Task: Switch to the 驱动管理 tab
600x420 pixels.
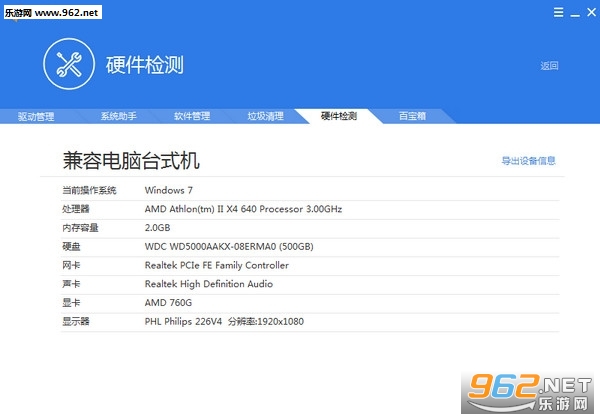Action: pos(36,116)
